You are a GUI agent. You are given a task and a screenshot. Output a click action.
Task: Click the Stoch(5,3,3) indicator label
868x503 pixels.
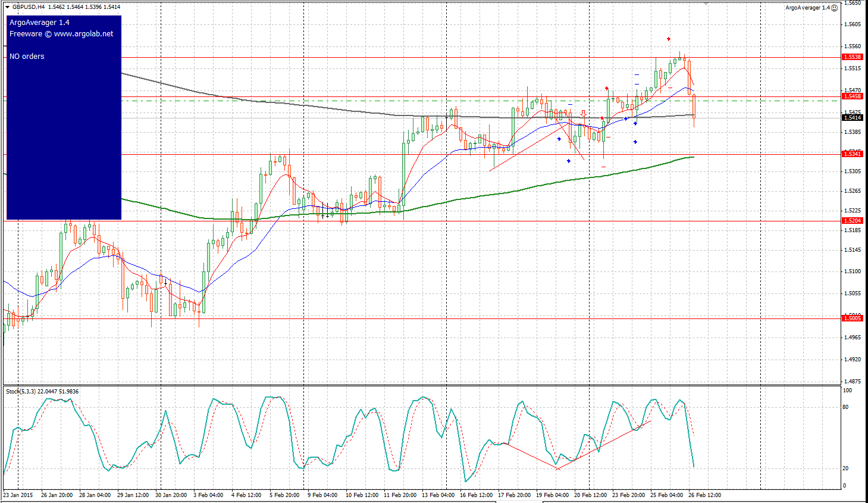coord(21,392)
